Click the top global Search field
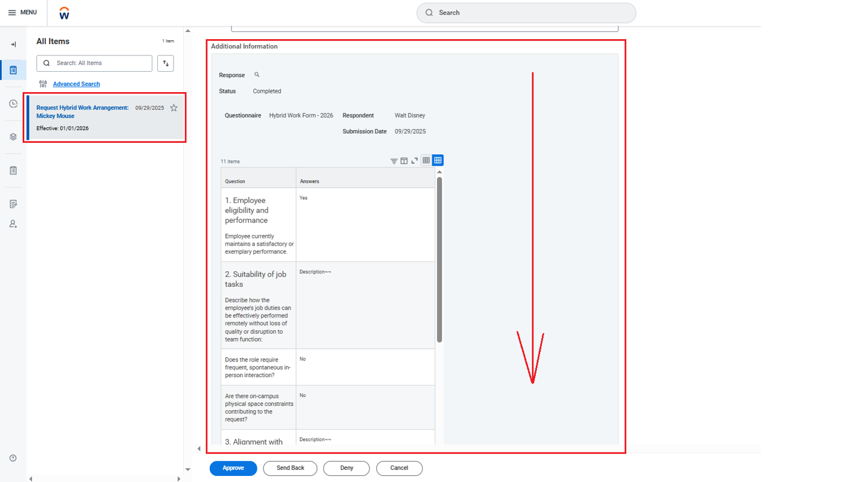The width and height of the screenshot is (868, 482). (526, 13)
